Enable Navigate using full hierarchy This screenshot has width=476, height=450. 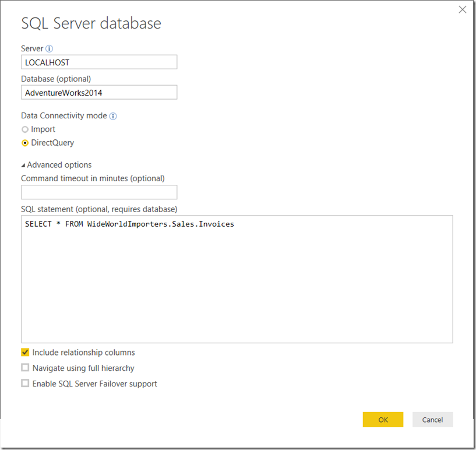click(25, 368)
